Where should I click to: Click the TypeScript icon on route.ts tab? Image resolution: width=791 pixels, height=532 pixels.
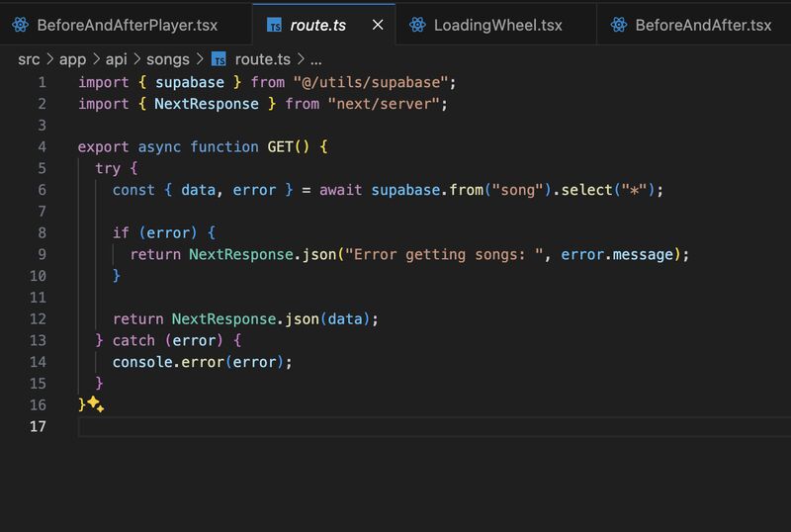pos(273,25)
